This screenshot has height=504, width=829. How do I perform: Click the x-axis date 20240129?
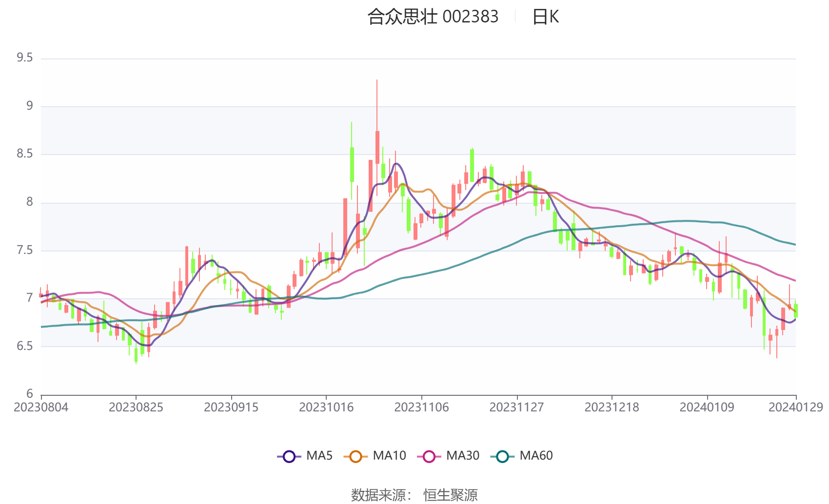tap(796, 407)
